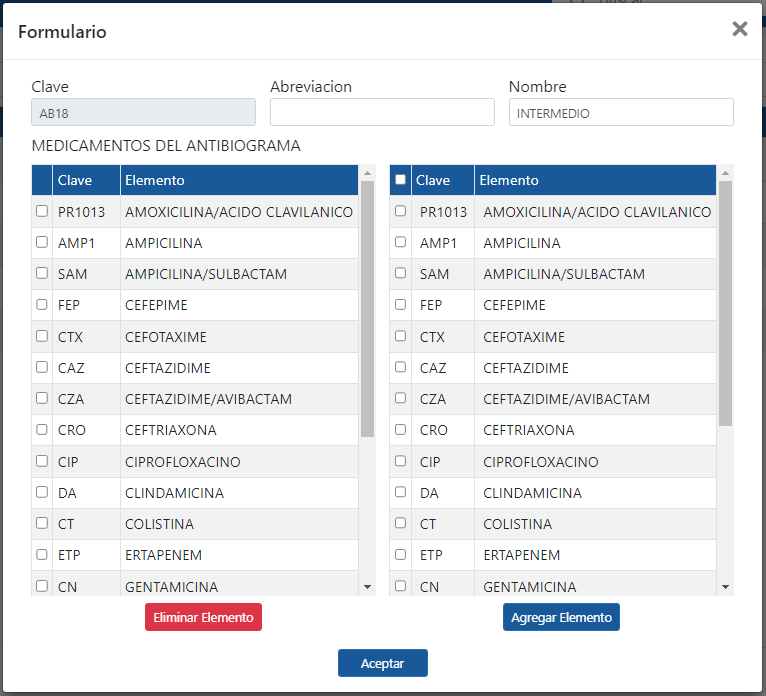Check AMPICILINA (AMP1) in the left table
Image resolution: width=766 pixels, height=696 pixels.
42,242
